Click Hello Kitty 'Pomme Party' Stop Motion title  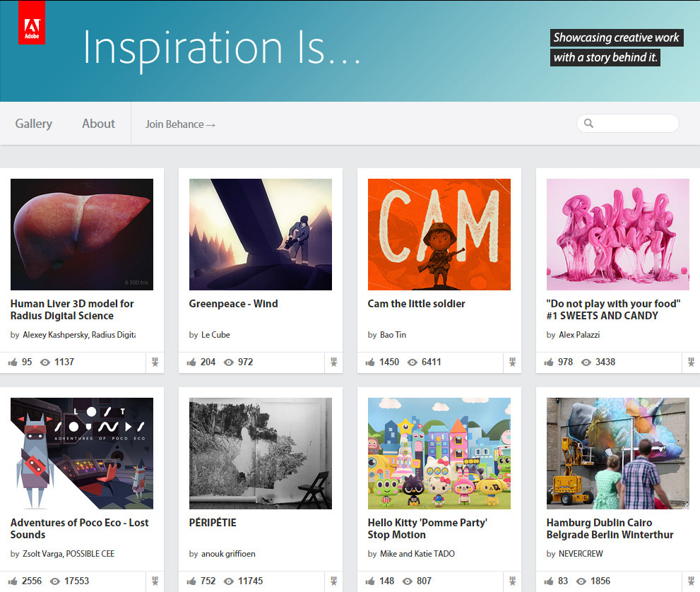(427, 528)
